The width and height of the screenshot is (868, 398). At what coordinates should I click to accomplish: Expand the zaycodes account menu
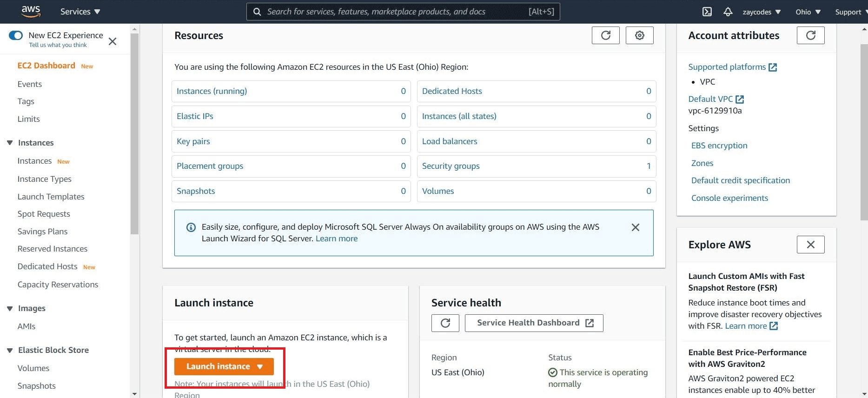pos(761,12)
